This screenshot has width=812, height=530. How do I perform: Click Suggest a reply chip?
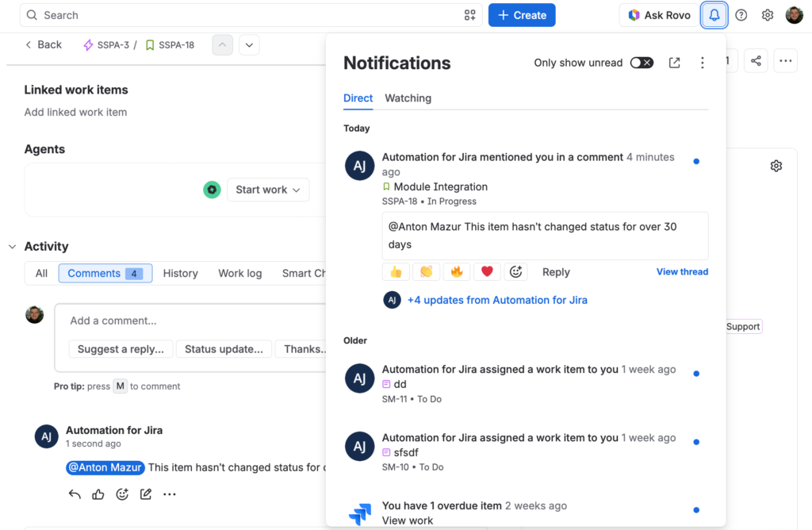121,349
